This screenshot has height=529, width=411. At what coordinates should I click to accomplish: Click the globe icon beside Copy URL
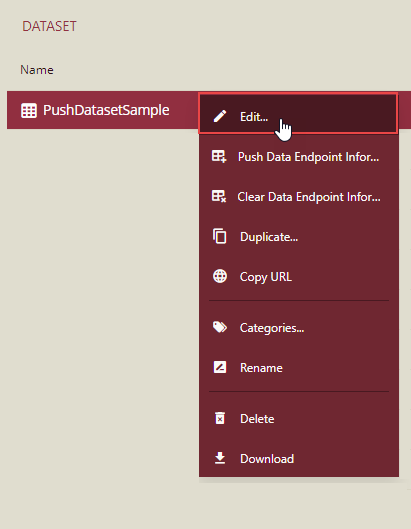tap(220, 276)
